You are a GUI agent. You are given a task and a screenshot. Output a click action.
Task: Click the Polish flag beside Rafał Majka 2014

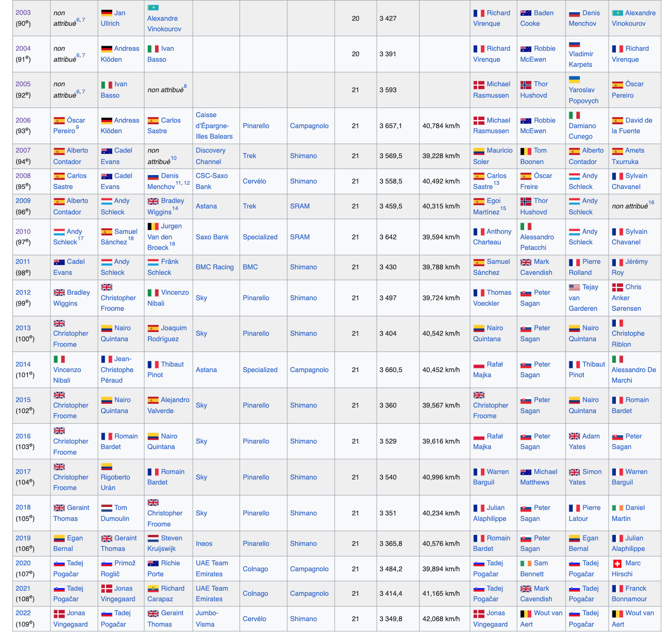(x=478, y=364)
